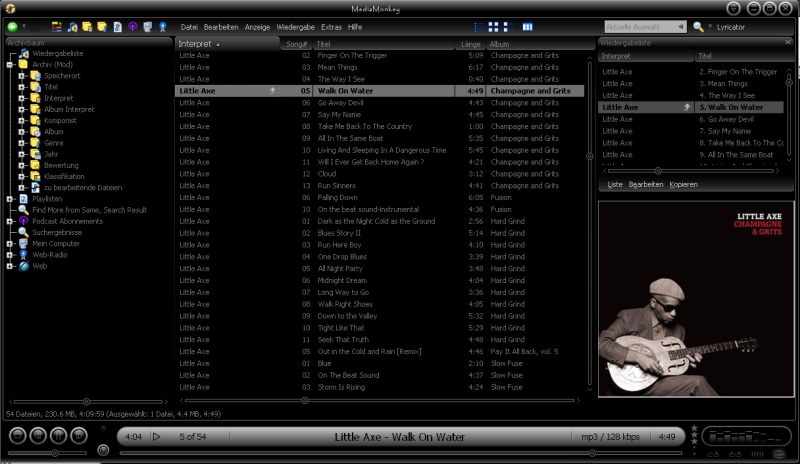
Task: Click the music note toolbar icon
Action: tap(72, 27)
